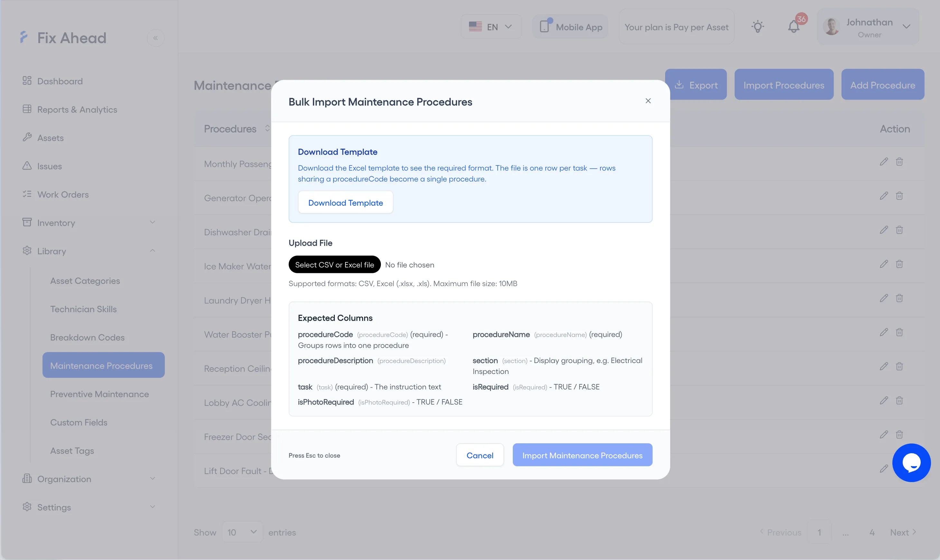940x560 pixels.
Task: Open the Show entries count dropdown
Action: click(242, 532)
